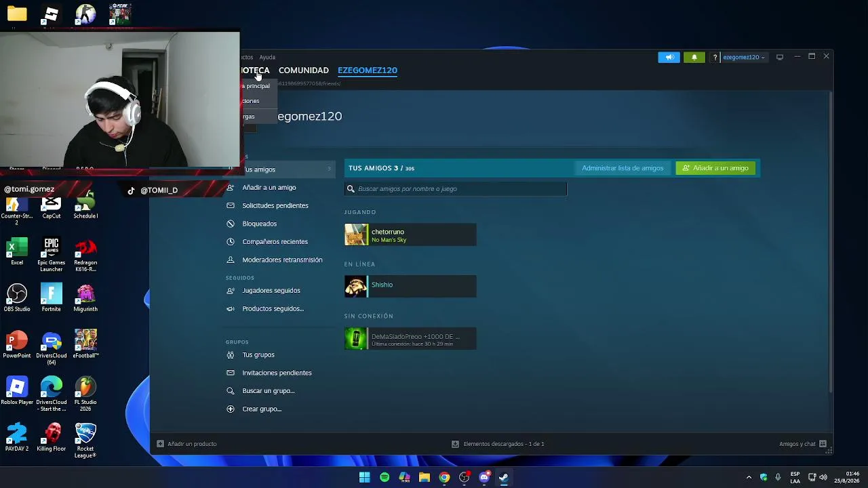The image size is (868, 488).
Task: Switch Steam to Big Picture mode
Action: tap(780, 58)
